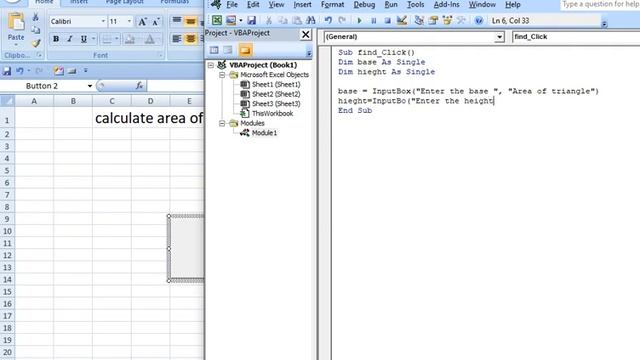Click Shrink Font icon in Excel ribbon
This screenshot has height=360, width=640.
156,22
